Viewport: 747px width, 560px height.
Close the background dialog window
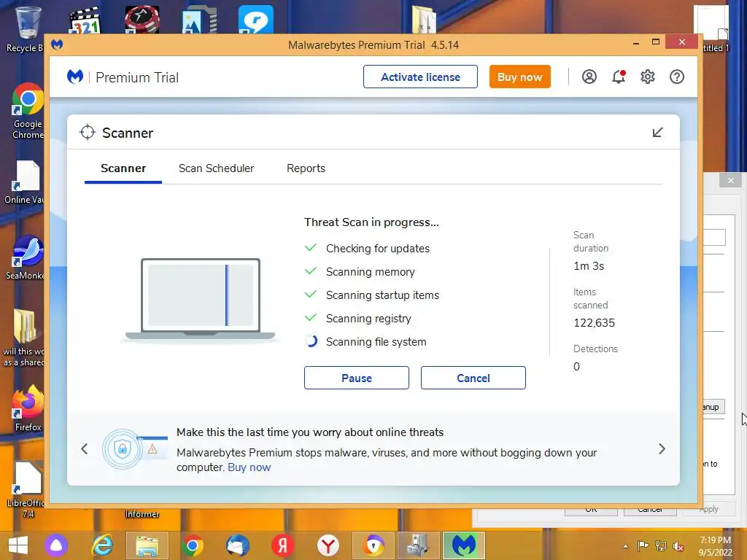[730, 181]
